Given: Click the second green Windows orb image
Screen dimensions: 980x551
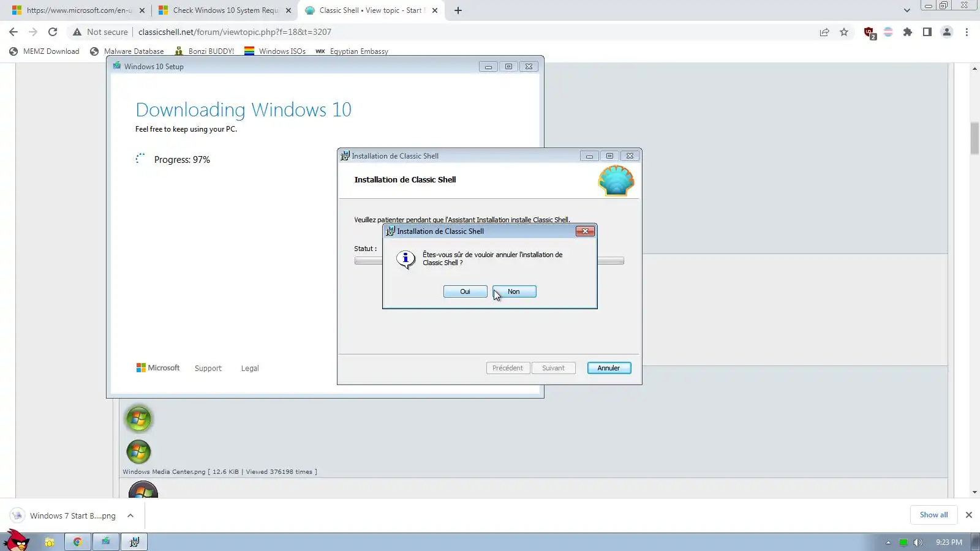Looking at the screenshot, I should pyautogui.click(x=138, y=452).
